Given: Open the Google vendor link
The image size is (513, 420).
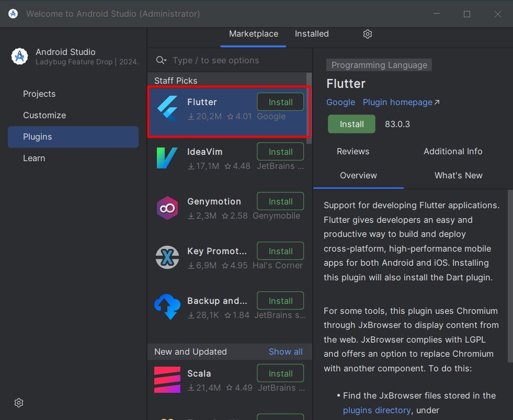Looking at the screenshot, I should (x=340, y=103).
